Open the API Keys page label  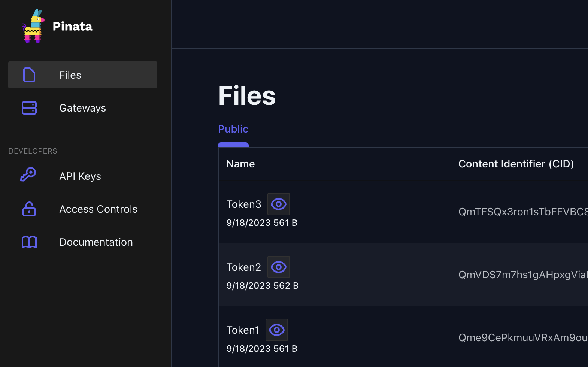pyautogui.click(x=80, y=176)
